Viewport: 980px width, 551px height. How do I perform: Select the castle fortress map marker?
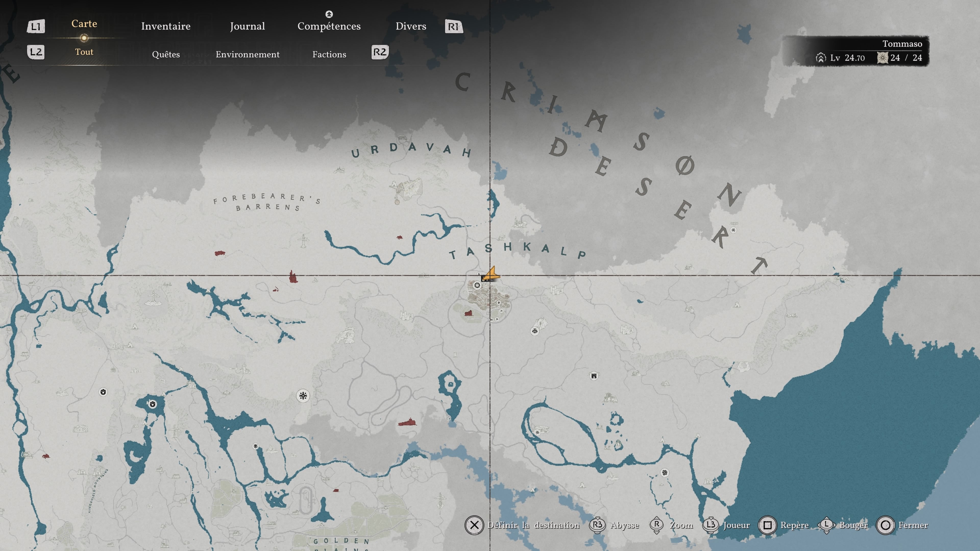pyautogui.click(x=594, y=376)
